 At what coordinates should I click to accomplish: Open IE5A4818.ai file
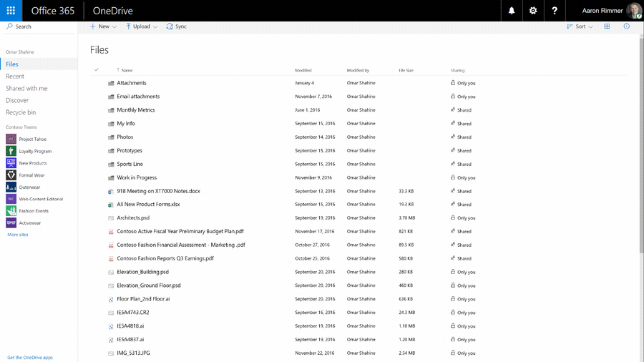pyautogui.click(x=130, y=326)
